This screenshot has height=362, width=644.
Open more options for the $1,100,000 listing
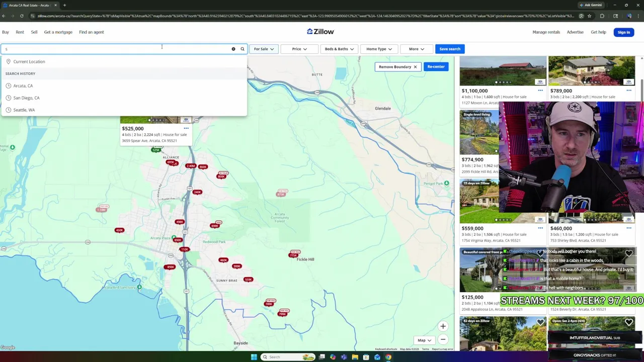coord(540,90)
